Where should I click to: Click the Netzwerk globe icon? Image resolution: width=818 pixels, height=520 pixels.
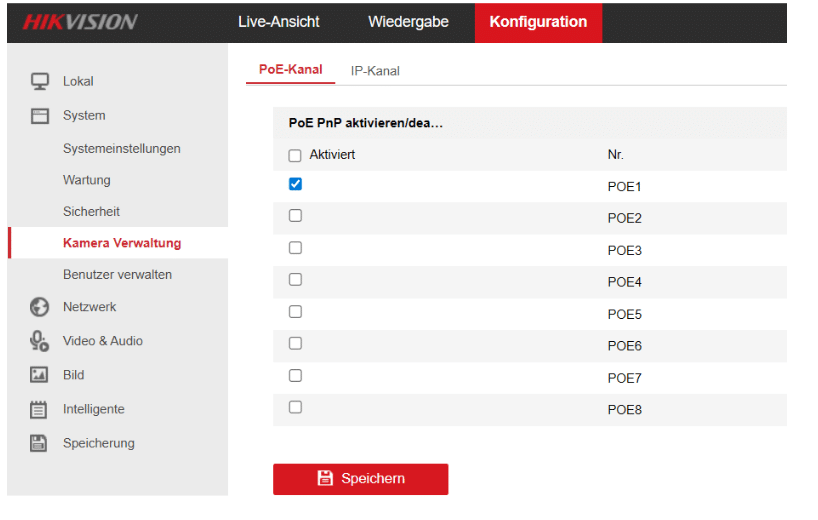(40, 307)
